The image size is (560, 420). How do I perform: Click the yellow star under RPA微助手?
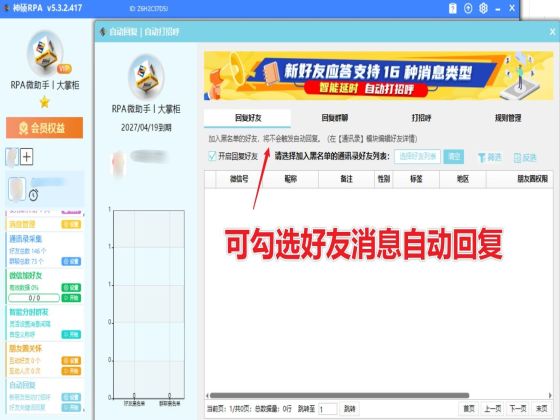(x=45, y=102)
